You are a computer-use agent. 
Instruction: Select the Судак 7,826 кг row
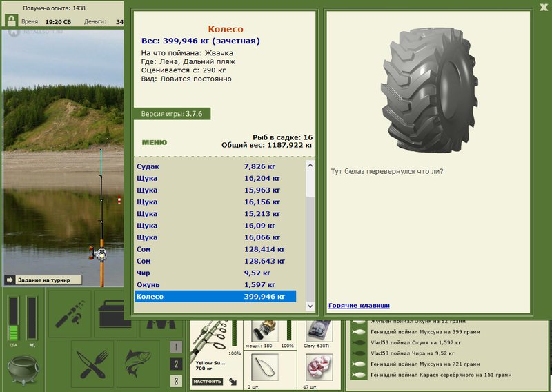[x=215, y=166]
